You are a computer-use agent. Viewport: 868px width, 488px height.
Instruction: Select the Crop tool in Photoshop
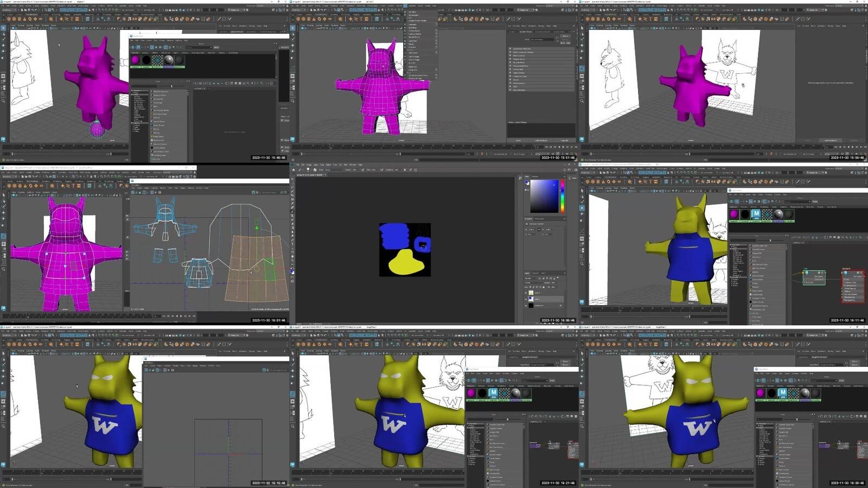coord(293,194)
